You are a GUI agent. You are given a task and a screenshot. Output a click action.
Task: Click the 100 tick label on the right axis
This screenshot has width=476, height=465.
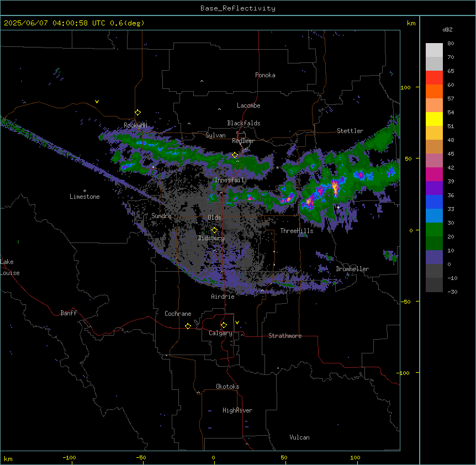[x=405, y=87]
